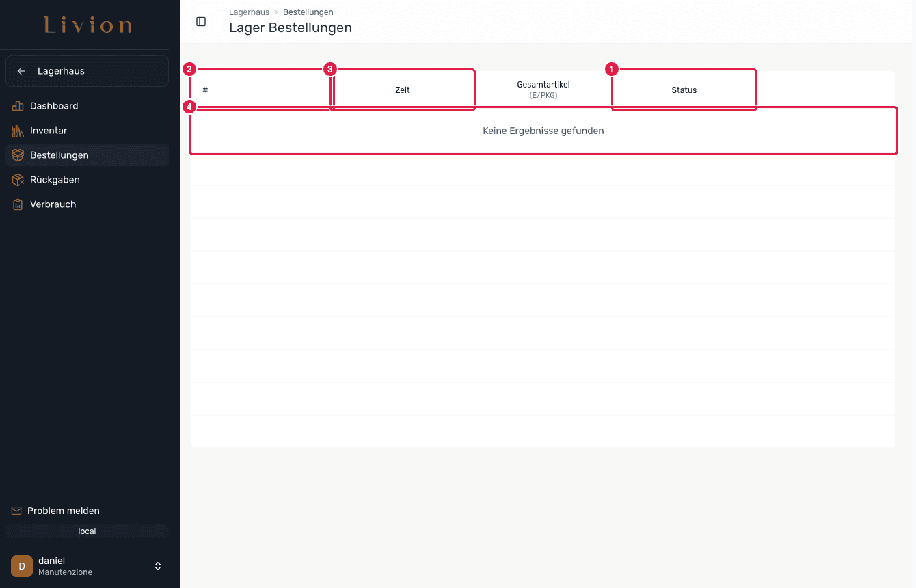The width and height of the screenshot is (916, 588).
Task: Click Bestellungen breadcrumb
Action: [308, 12]
